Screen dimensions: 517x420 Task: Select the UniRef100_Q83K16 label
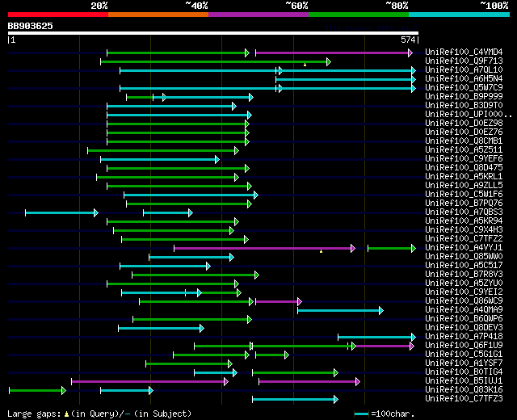(464, 390)
